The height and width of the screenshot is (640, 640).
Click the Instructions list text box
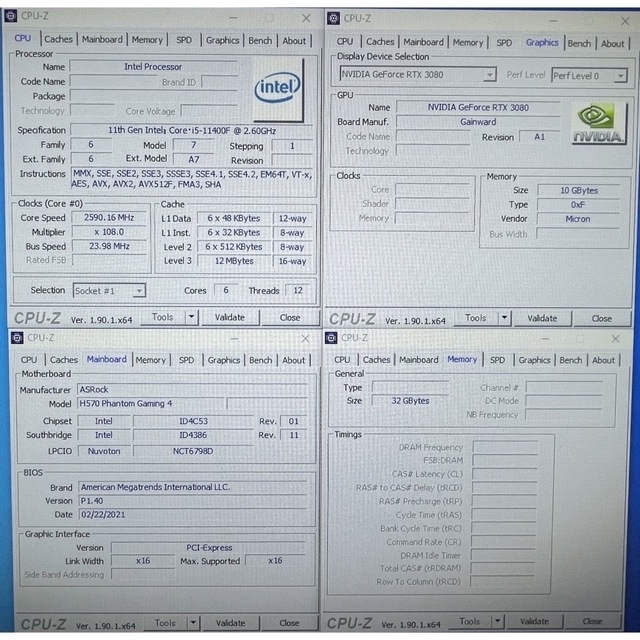tap(192, 179)
